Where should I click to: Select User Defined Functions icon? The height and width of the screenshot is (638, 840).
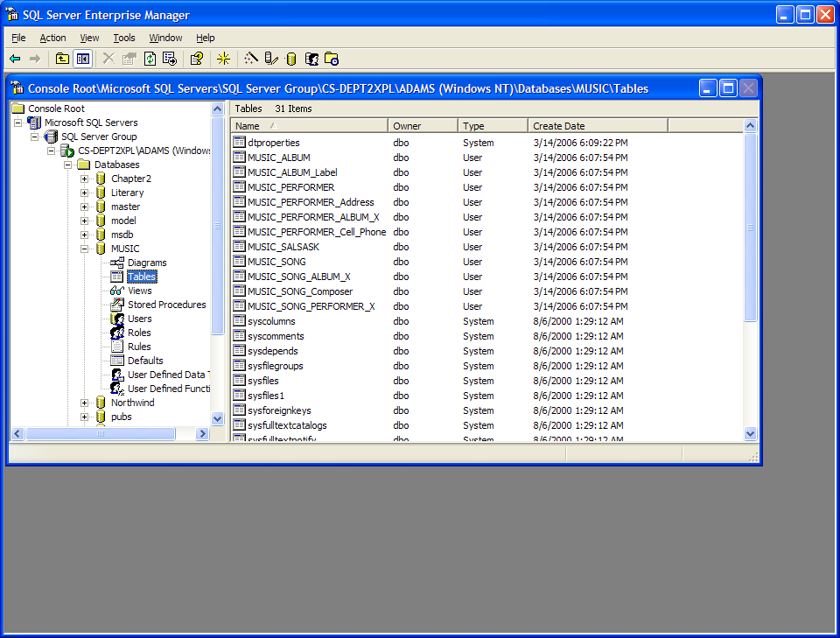[116, 389]
